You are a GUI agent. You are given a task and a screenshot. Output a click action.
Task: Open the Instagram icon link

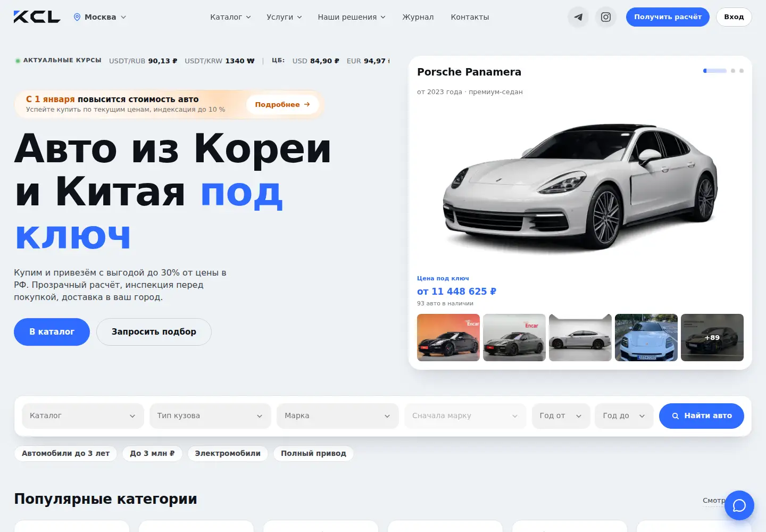click(x=606, y=17)
